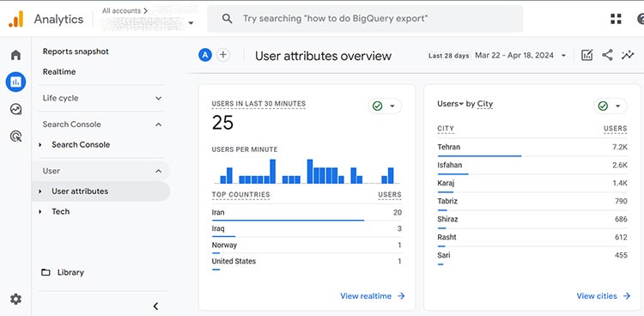Viewport: 644px width, 316px height.
Task: Open the Realtime report
Action: point(59,72)
